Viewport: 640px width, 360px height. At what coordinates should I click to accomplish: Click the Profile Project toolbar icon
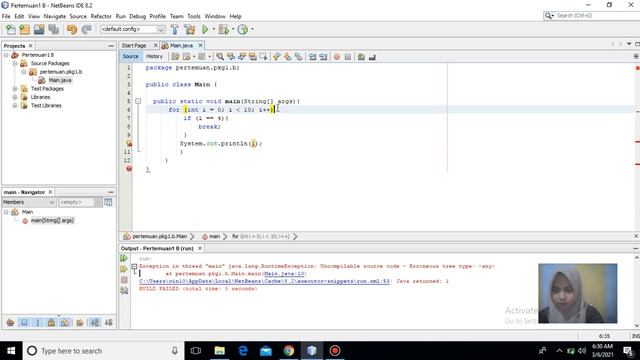(243, 29)
